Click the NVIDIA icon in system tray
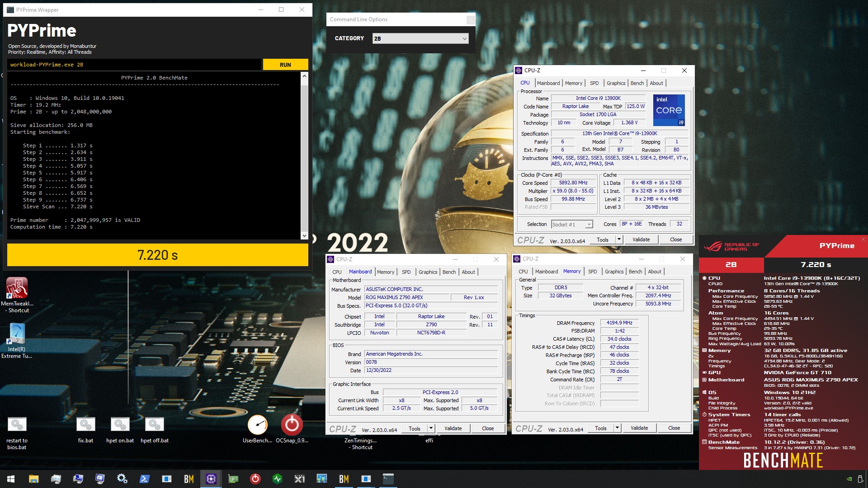Image resolution: width=868 pixels, height=488 pixels. click(x=849, y=479)
